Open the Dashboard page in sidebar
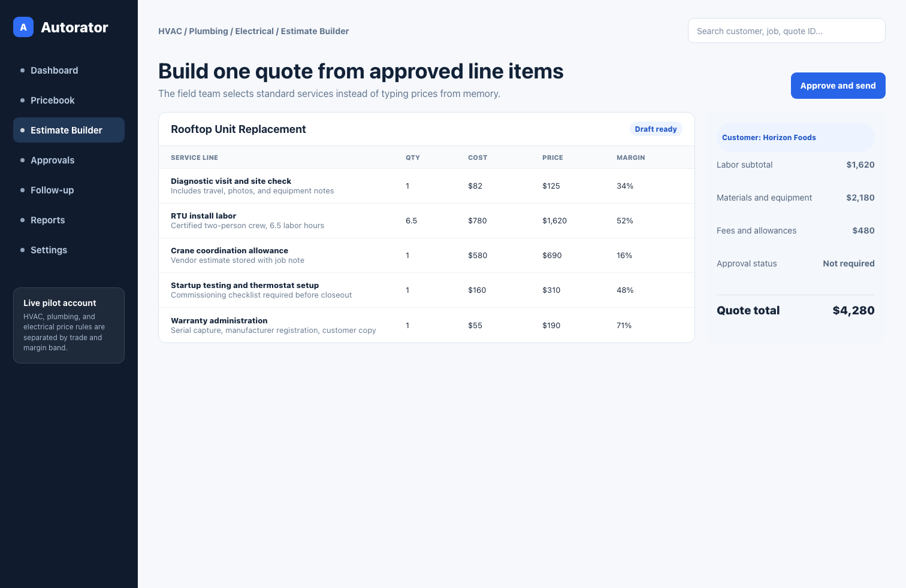906x588 pixels. (x=69, y=70)
